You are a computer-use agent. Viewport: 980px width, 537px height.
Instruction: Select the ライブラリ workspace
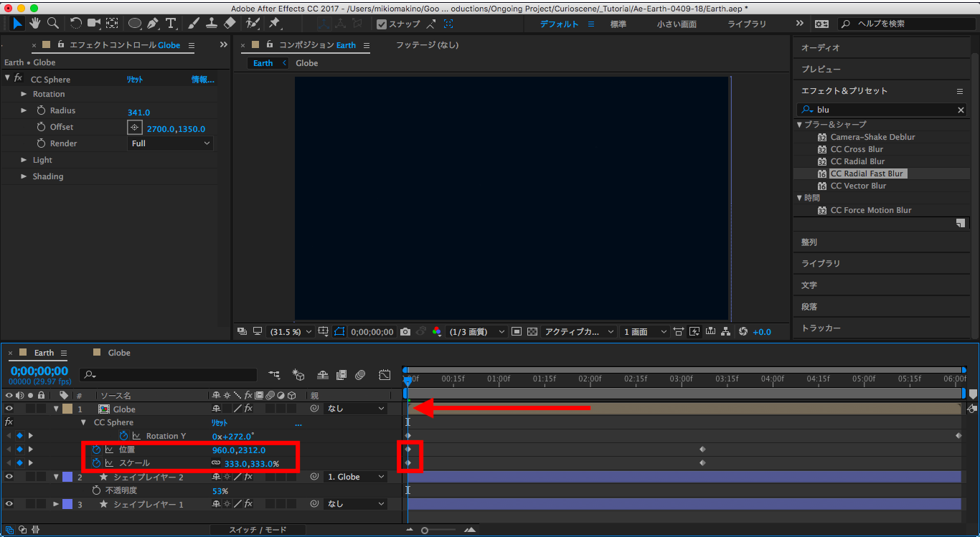point(747,24)
